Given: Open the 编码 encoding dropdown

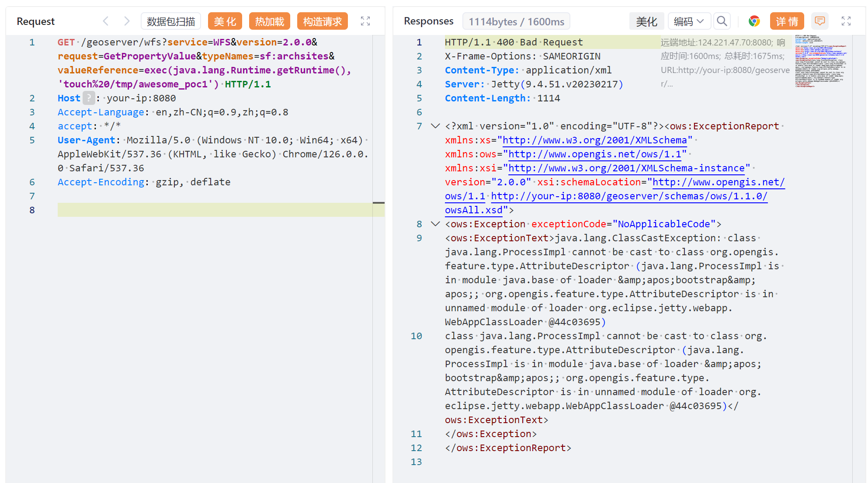Looking at the screenshot, I should (689, 21).
